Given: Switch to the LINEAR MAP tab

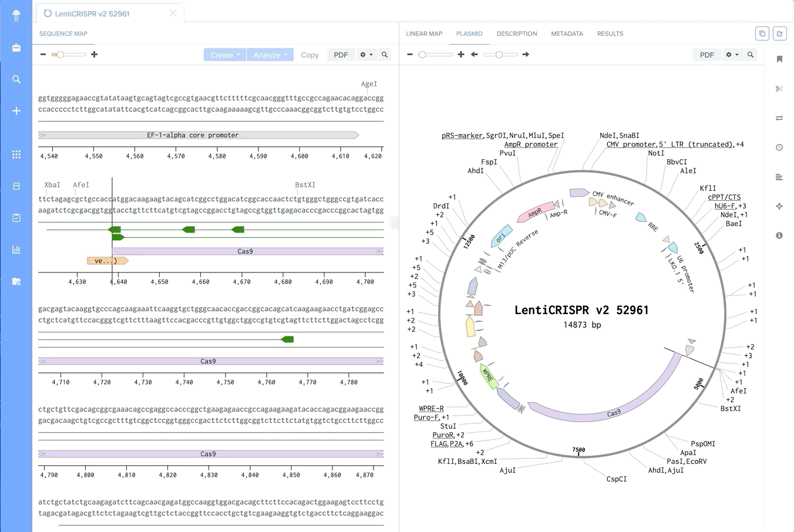Looking at the screenshot, I should tap(424, 33).
